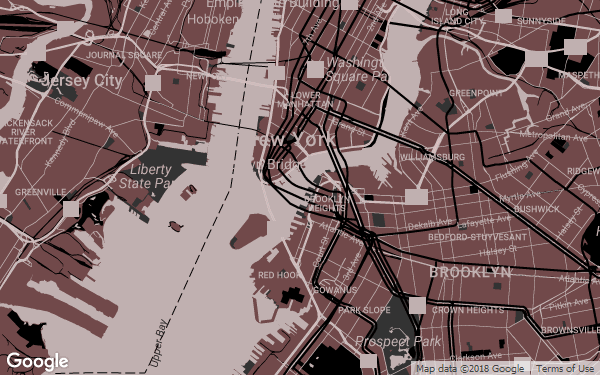Click the RED HOOK neighborhood label
This screenshot has width=600, height=375.
[280, 275]
